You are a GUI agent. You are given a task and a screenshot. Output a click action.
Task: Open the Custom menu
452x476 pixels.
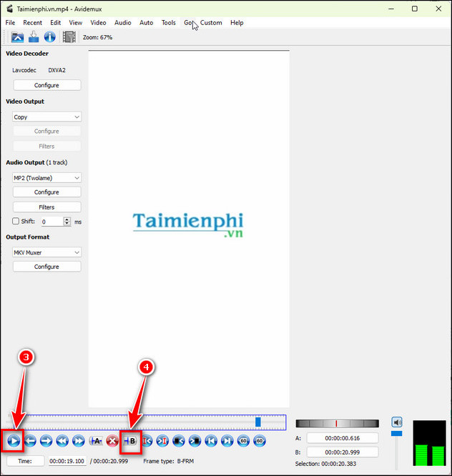211,22
